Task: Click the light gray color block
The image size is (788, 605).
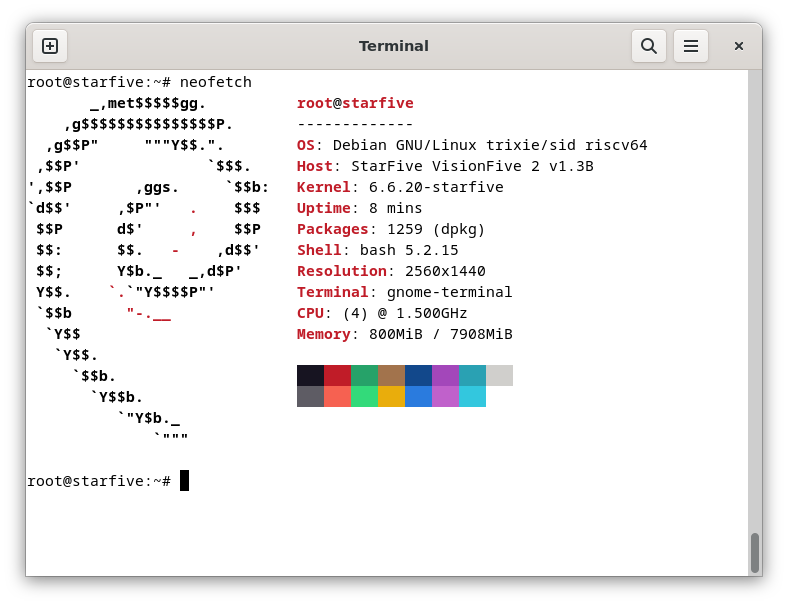Action: [x=500, y=375]
